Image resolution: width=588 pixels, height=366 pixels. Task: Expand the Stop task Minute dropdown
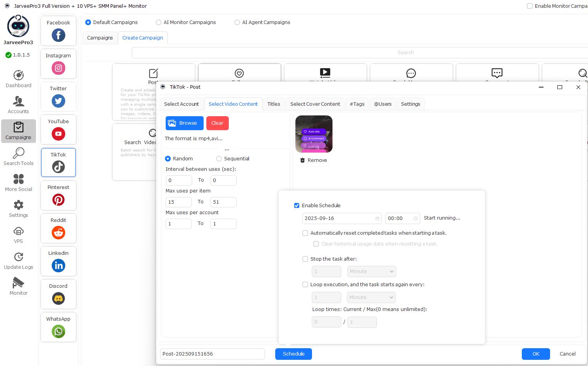(x=372, y=271)
